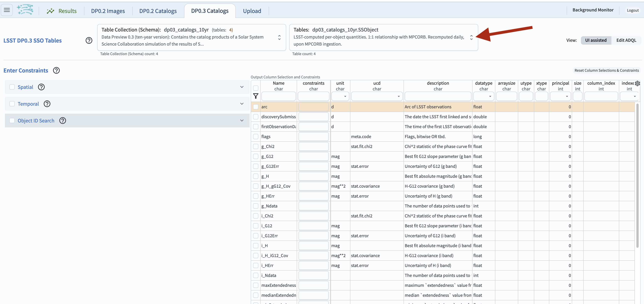The image size is (644, 304).
Task: Check the maxExtendedness column row
Action: 256,285
